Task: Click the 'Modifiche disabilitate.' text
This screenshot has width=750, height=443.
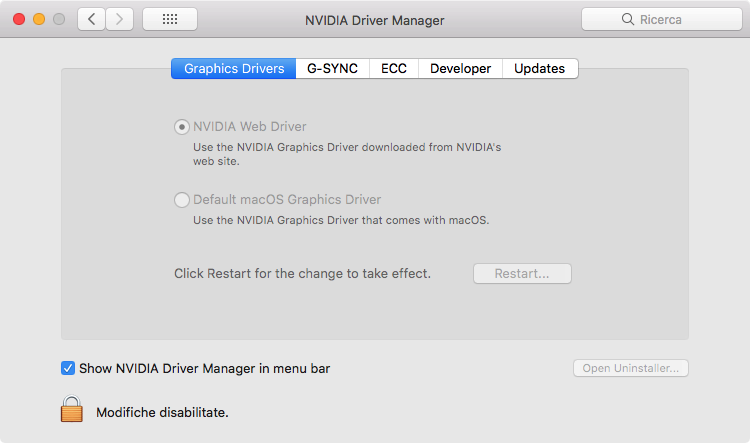Action: click(x=162, y=412)
